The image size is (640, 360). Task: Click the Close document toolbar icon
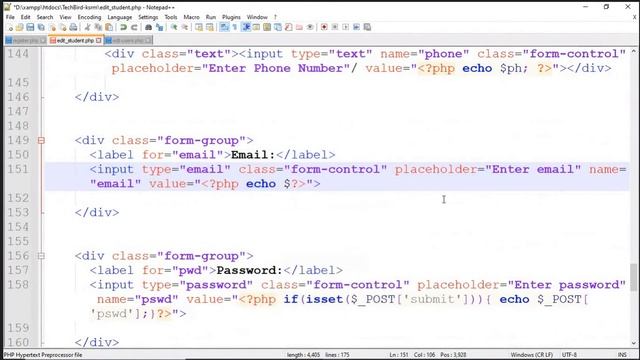(52, 27)
